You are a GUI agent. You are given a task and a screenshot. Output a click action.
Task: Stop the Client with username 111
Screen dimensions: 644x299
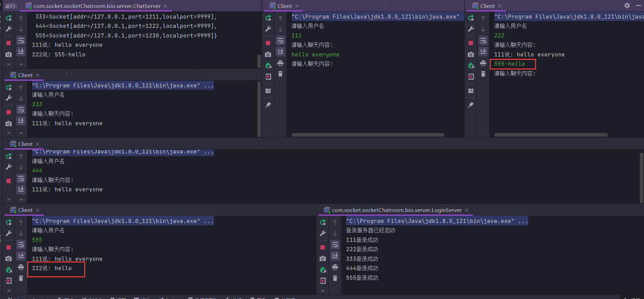click(x=268, y=43)
